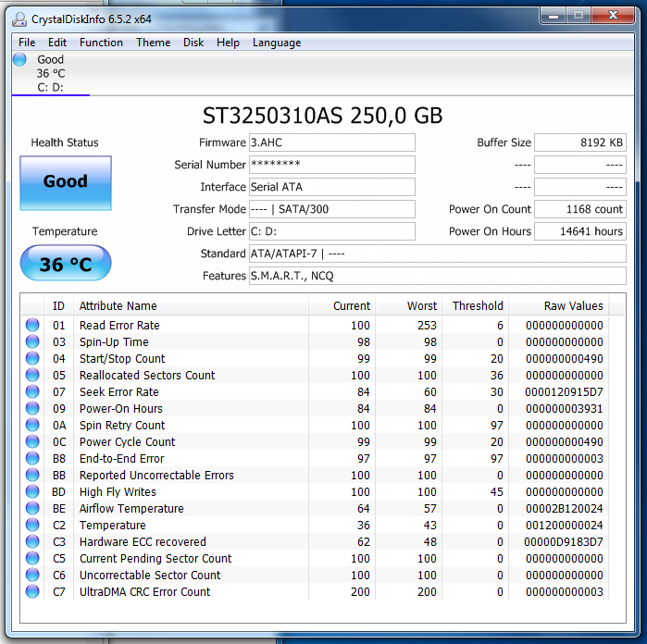Image resolution: width=647 pixels, height=644 pixels.
Task: Open the Language menu
Action: click(x=277, y=43)
